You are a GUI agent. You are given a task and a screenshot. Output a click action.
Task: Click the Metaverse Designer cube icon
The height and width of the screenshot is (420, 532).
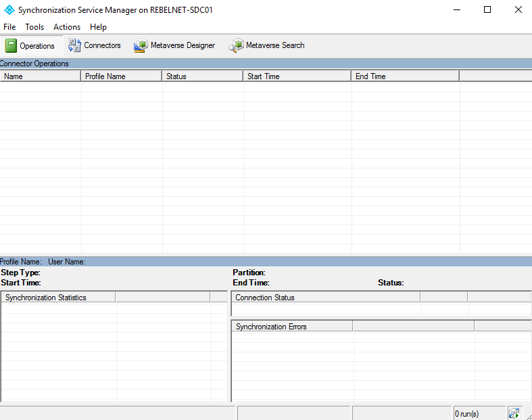141,45
